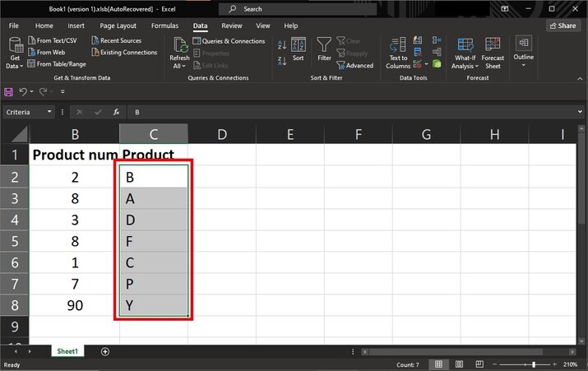Click the Insert Function fx icon
This screenshot has height=371, width=588.
point(117,112)
